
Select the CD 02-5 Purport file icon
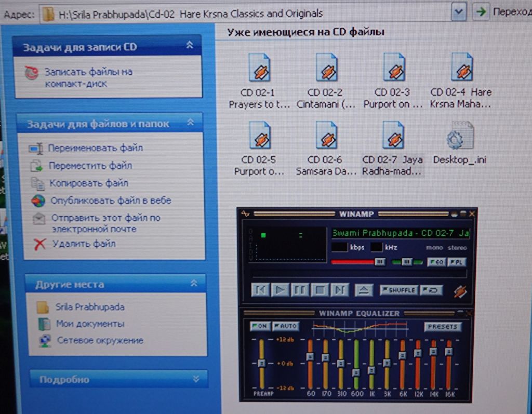pos(260,136)
